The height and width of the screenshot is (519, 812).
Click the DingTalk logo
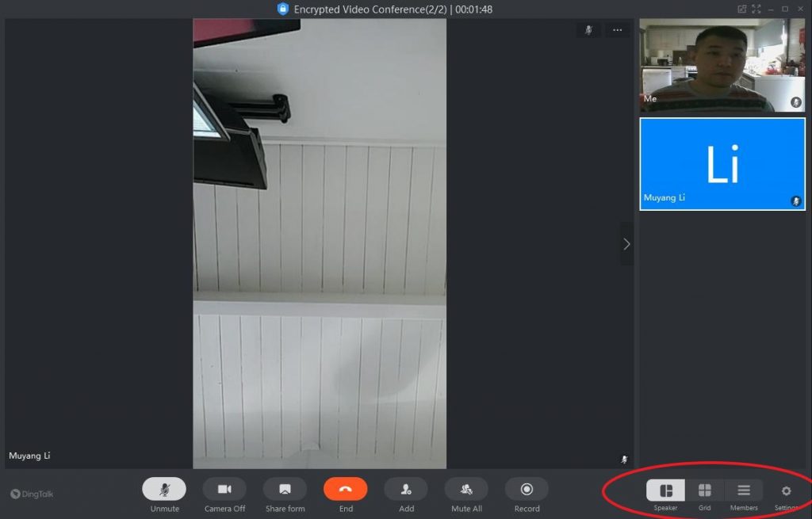[33, 494]
